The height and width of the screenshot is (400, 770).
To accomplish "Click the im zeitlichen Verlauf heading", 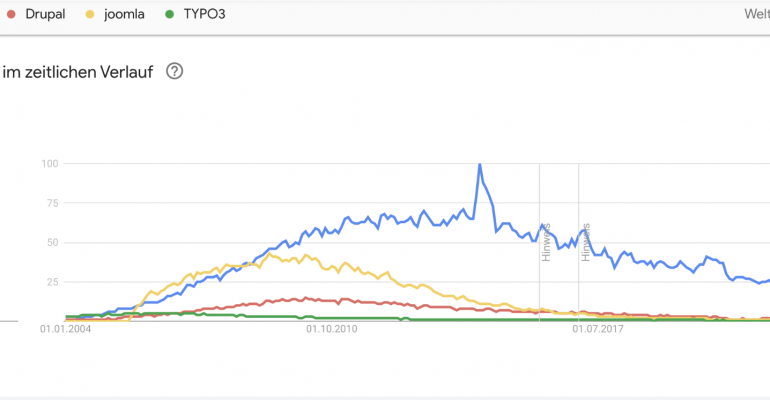I will coord(78,72).
